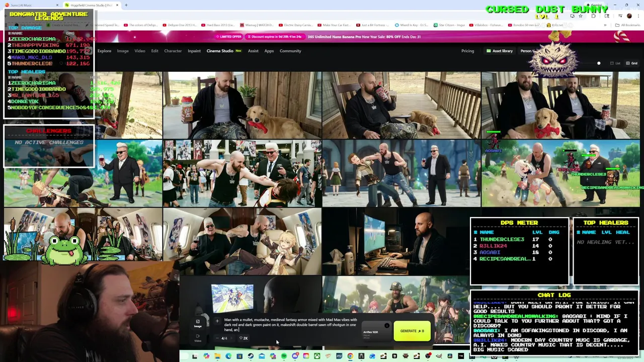Close the Higgsfield Cinema Studio tab
This screenshot has width=644, height=362.
point(117,5)
